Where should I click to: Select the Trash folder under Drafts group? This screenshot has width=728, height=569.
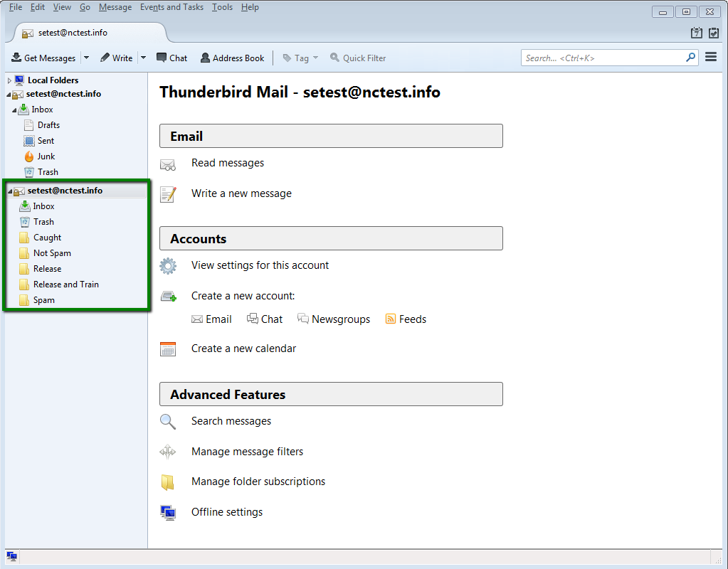[x=48, y=171]
